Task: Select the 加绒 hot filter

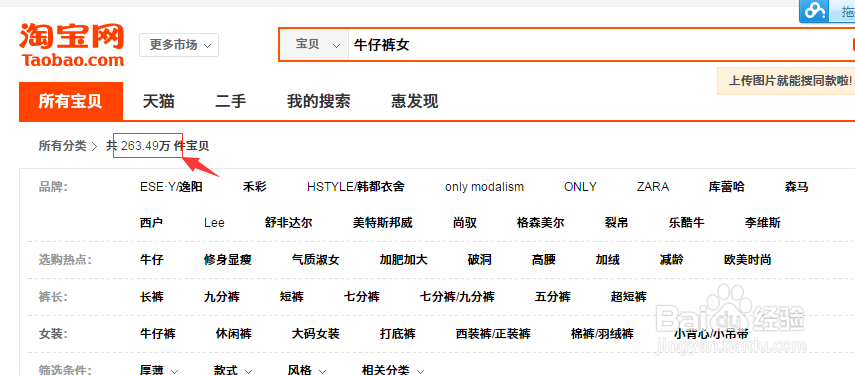Action: [x=607, y=260]
